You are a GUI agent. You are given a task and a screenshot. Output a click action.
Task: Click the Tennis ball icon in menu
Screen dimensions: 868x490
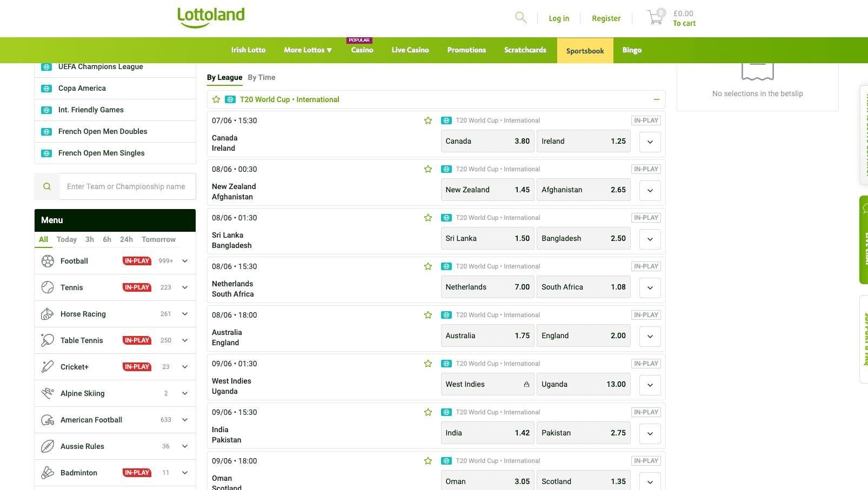tap(48, 287)
